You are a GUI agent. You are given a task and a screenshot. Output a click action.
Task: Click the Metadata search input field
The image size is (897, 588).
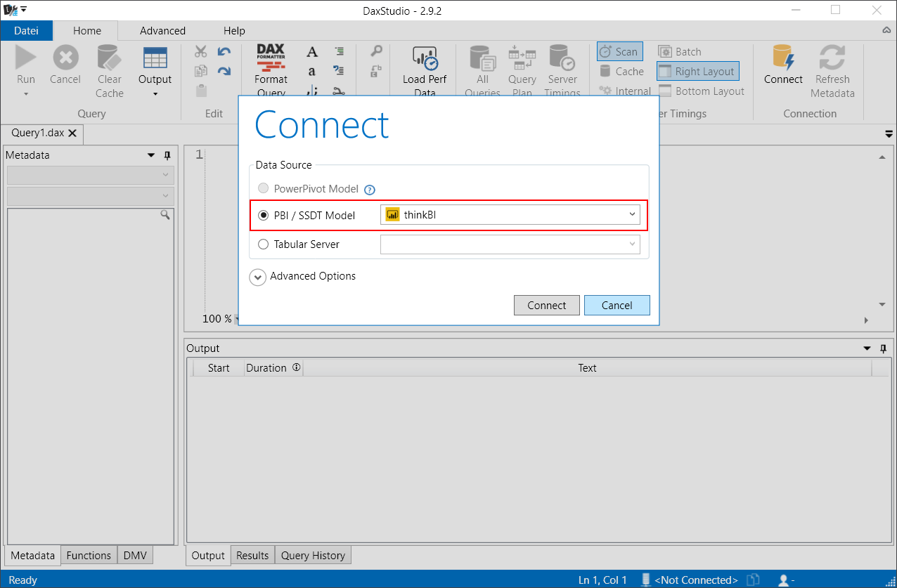click(83, 215)
